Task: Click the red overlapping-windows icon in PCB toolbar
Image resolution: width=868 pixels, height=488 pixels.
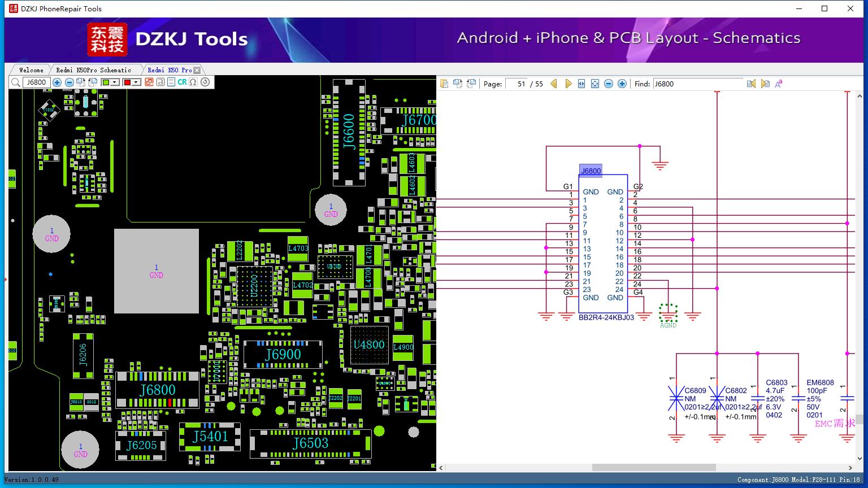Action: pyautogui.click(x=149, y=82)
